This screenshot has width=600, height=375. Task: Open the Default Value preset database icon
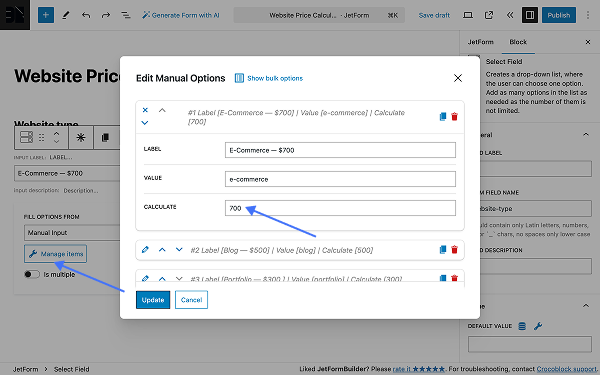[x=522, y=326]
